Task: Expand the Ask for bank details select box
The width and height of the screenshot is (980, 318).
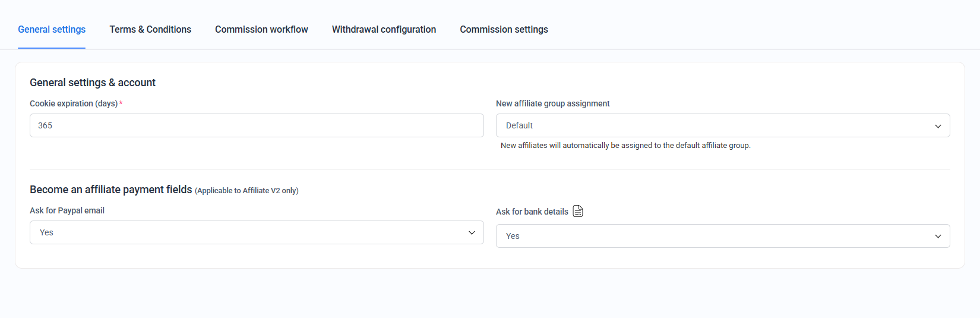Action: click(x=722, y=236)
